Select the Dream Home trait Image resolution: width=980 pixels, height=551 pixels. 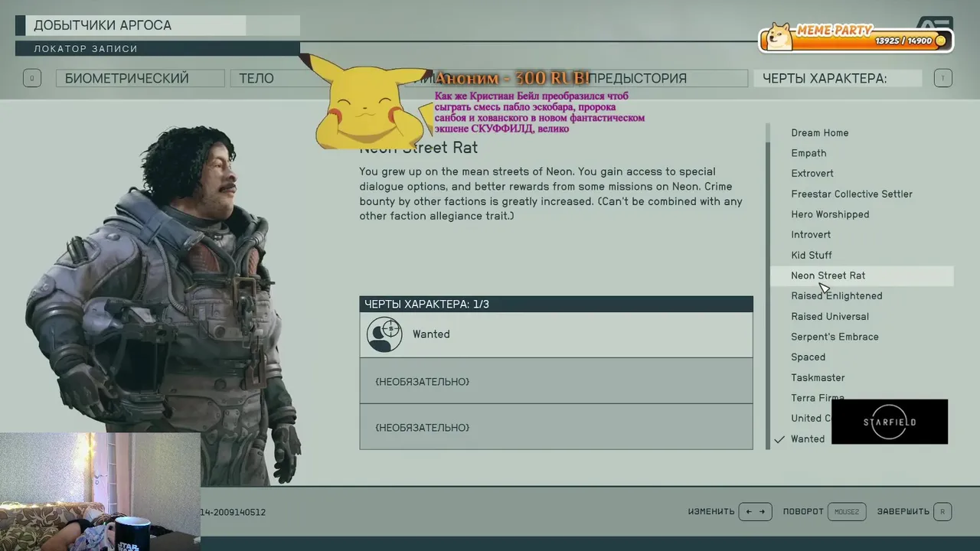(x=819, y=133)
